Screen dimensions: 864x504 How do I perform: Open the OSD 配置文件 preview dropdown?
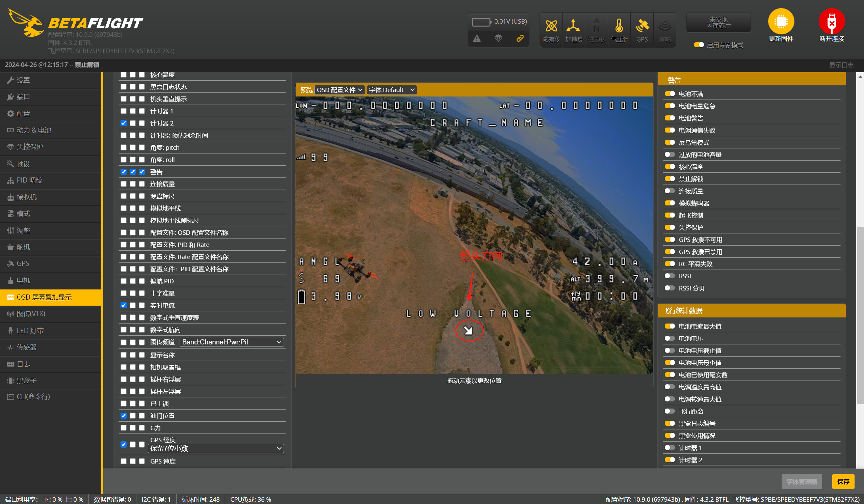click(x=339, y=90)
